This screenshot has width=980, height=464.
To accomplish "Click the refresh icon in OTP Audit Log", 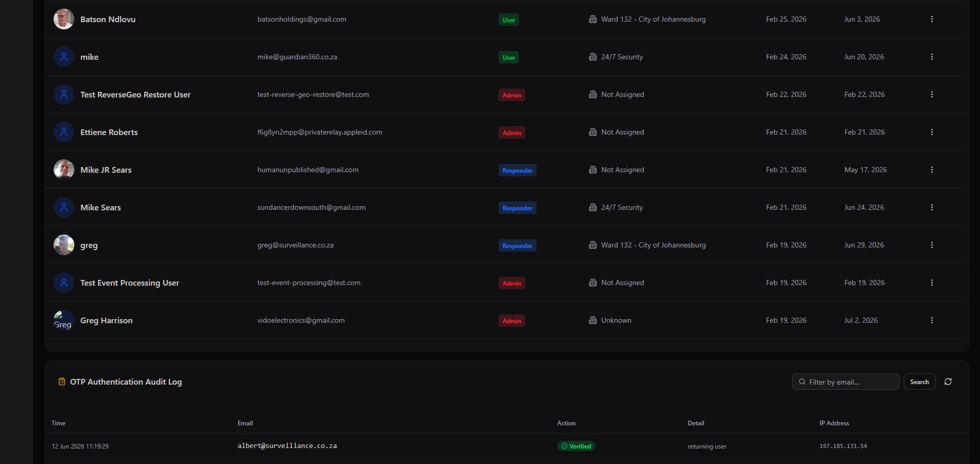I will click(948, 382).
